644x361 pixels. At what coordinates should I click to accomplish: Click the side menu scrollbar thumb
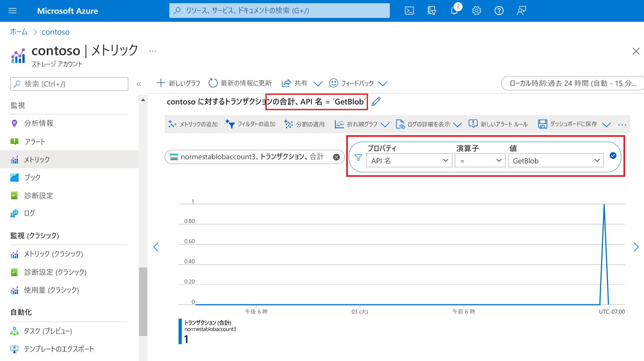coord(143,301)
